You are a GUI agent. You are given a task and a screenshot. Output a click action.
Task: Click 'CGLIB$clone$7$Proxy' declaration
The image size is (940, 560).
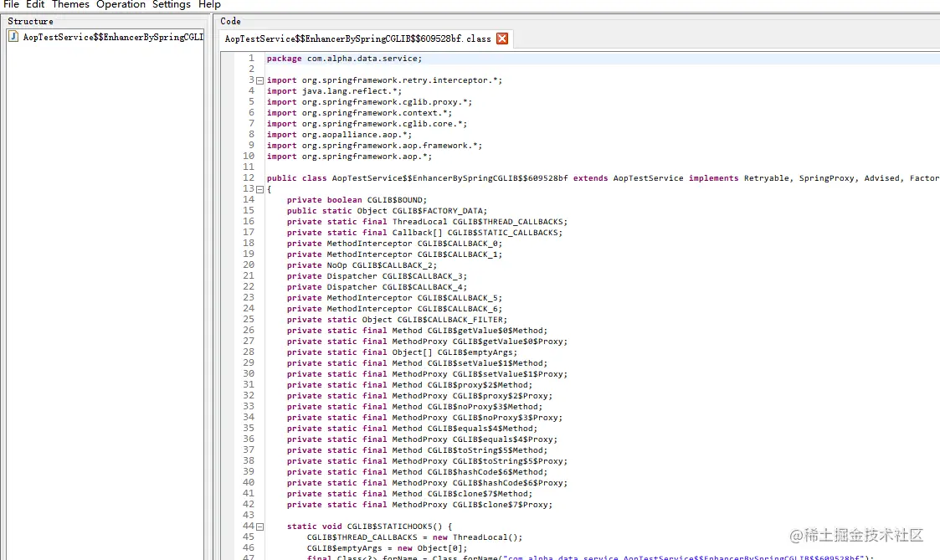pos(419,505)
